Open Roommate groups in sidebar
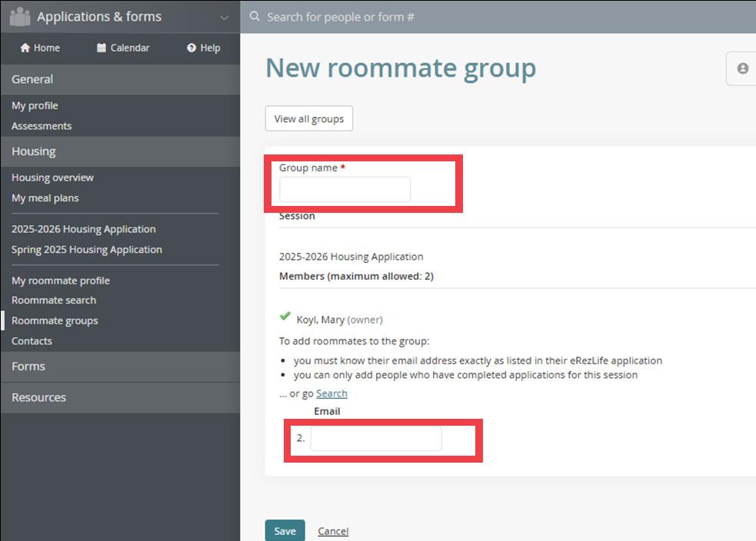 [x=55, y=320]
